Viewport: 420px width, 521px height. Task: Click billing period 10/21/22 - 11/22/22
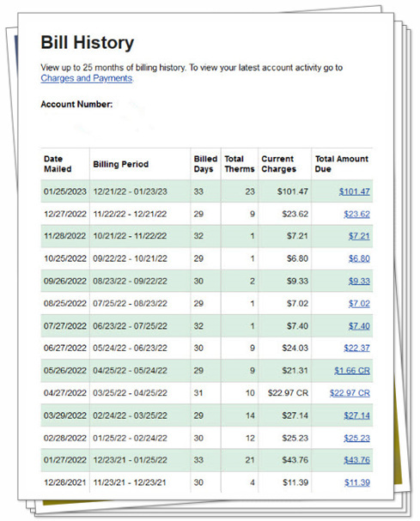pyautogui.click(x=130, y=236)
